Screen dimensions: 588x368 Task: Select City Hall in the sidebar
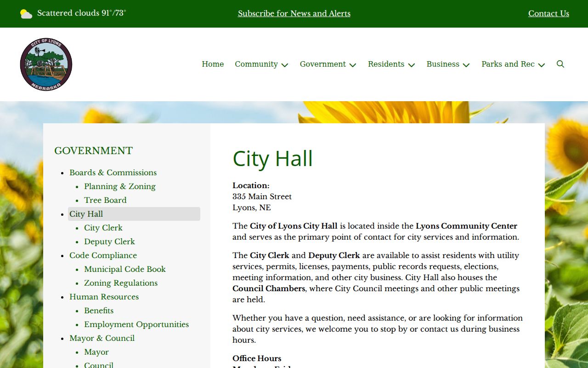pos(134,214)
